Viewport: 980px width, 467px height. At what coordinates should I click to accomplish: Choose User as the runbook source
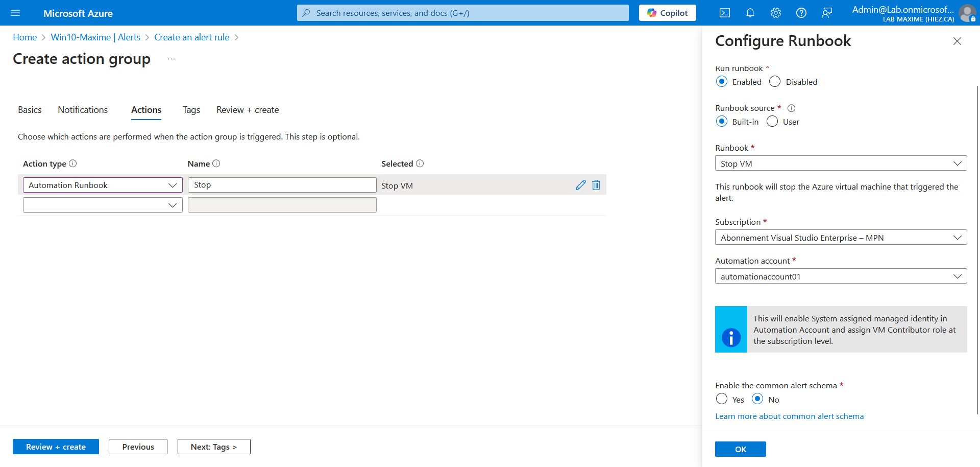click(x=772, y=122)
